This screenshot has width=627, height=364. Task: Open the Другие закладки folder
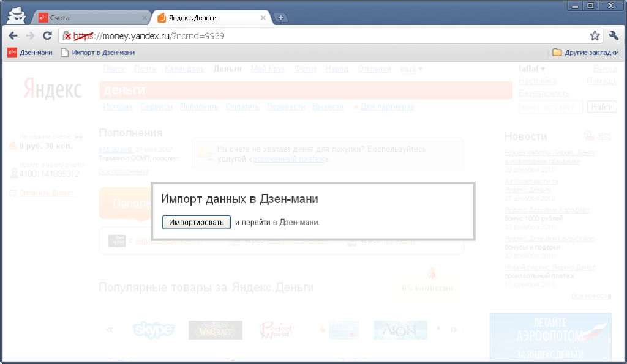coord(585,53)
